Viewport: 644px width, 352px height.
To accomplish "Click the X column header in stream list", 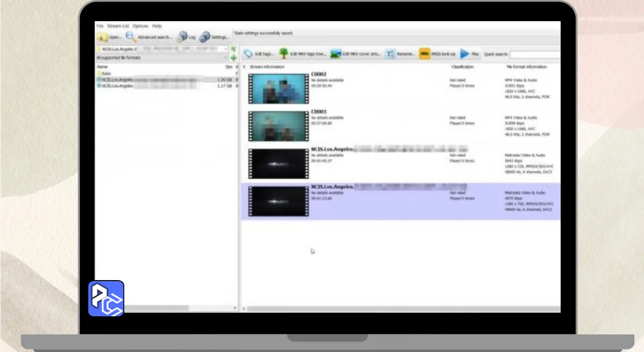I will pos(244,67).
